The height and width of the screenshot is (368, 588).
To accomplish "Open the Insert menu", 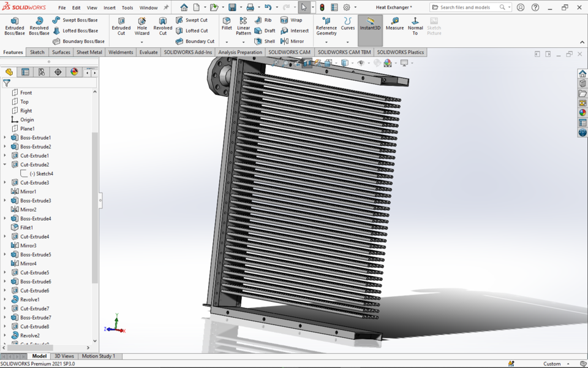I will click(x=109, y=7).
